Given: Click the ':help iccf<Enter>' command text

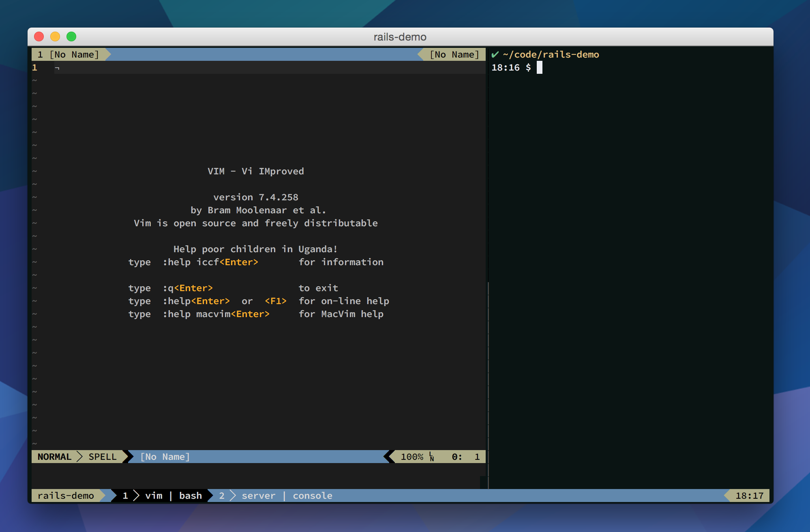Looking at the screenshot, I should (210, 262).
